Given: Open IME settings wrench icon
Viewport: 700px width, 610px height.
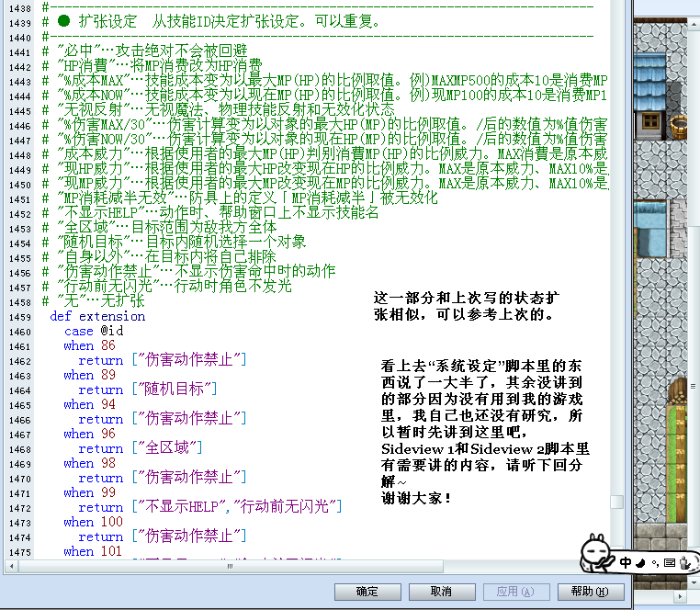Looking at the screenshot, I should click(684, 563).
